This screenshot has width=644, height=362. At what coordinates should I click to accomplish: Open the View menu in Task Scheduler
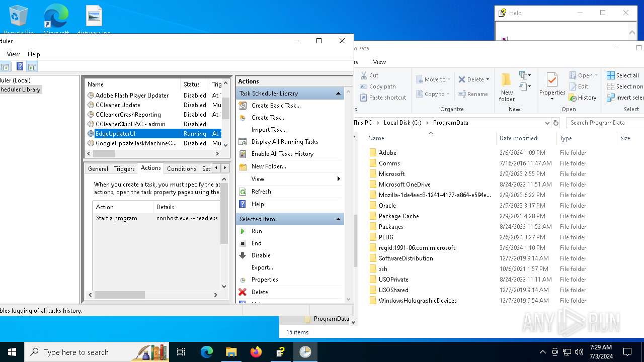click(13, 54)
